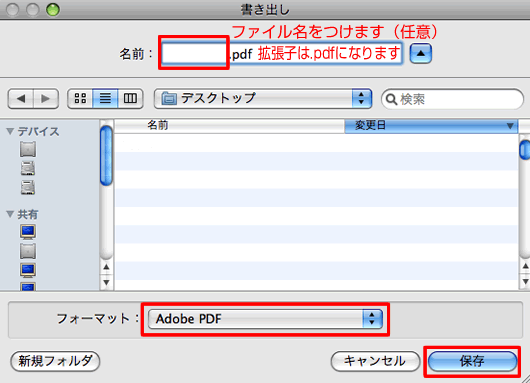Select the Mac Pro icon under デバイス
This screenshot has height=383, width=530.
click(28, 149)
